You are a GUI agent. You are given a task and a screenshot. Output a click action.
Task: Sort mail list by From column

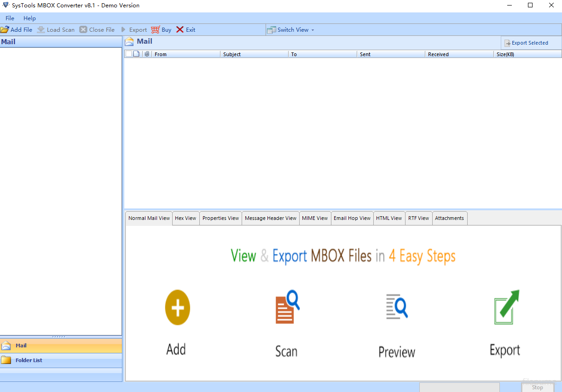(x=186, y=54)
